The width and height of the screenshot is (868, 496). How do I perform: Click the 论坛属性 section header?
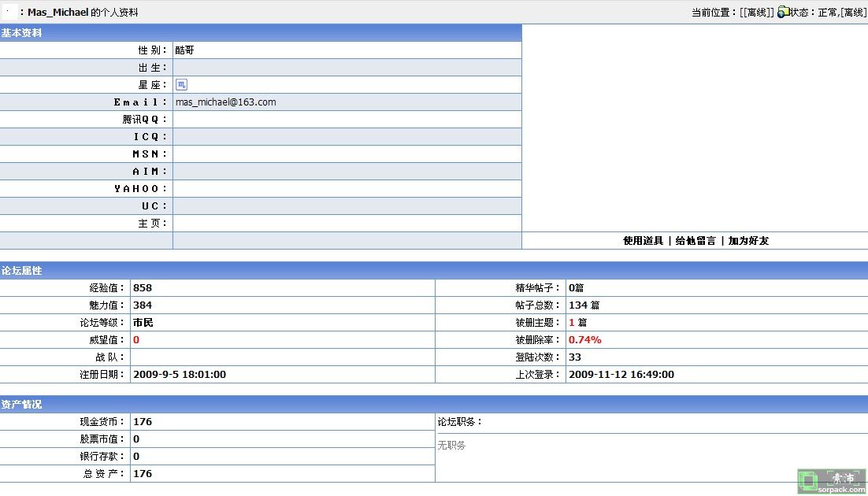(x=22, y=271)
